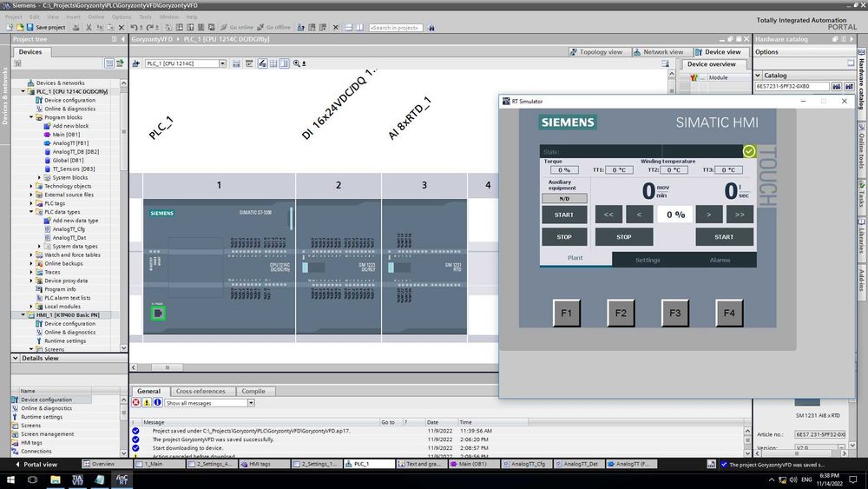
Task: Click the Open project folder icon
Action: click(x=20, y=27)
